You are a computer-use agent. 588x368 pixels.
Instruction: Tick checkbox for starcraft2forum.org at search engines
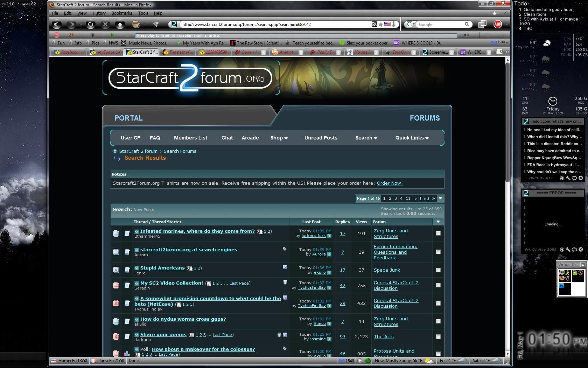438,252
